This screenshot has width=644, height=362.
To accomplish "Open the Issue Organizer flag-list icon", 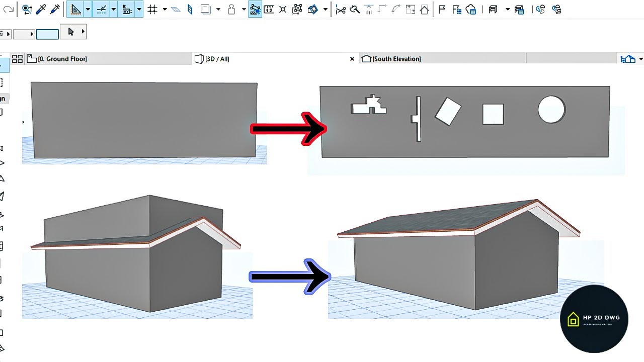I will tap(456, 9).
